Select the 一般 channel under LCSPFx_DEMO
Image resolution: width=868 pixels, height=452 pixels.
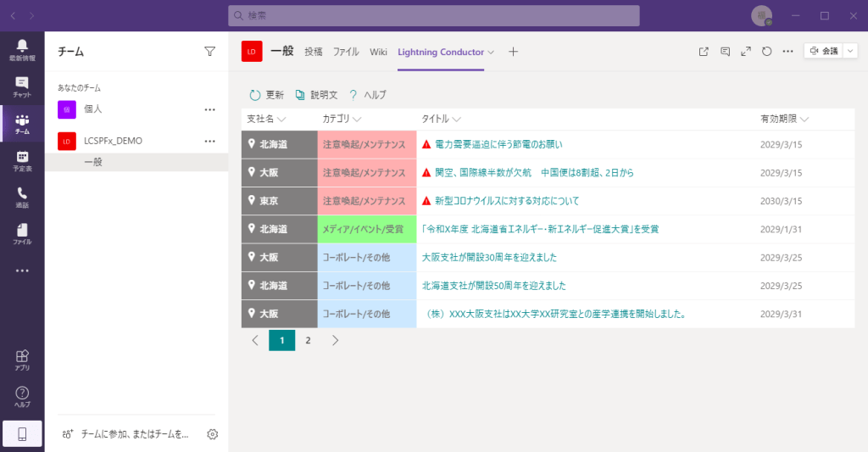point(93,162)
